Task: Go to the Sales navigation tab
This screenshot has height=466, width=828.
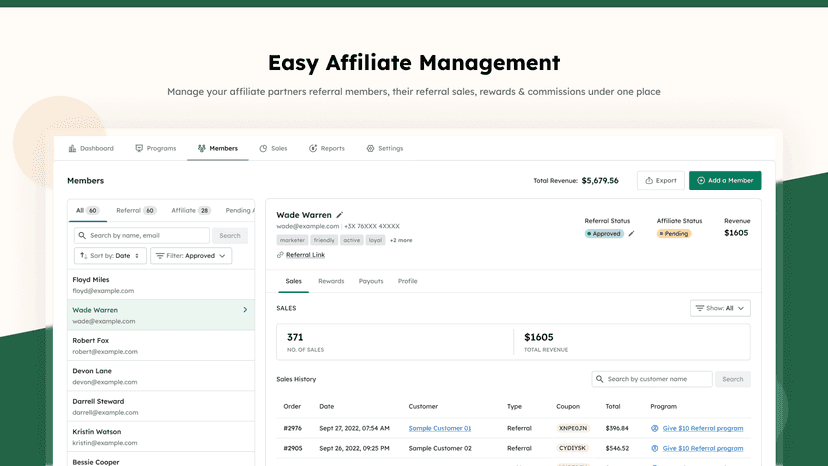Action: point(273,148)
